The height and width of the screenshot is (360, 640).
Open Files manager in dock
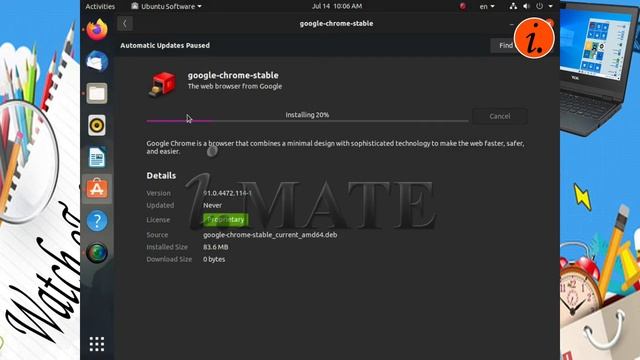[97, 93]
